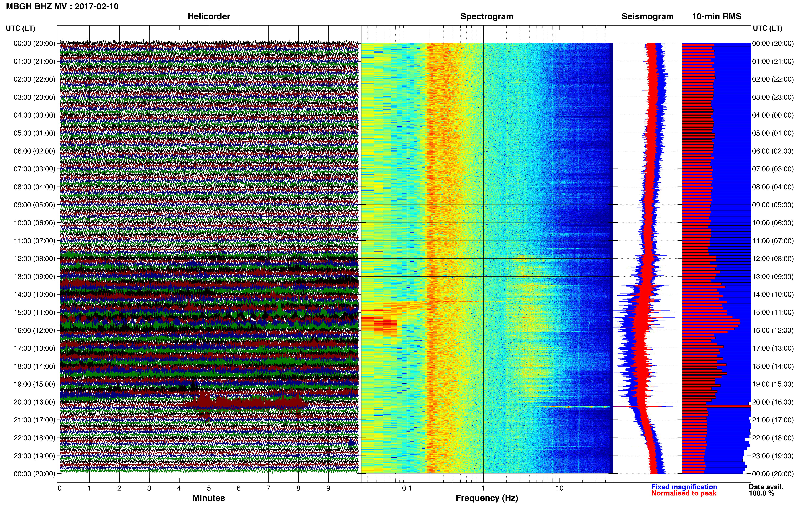Click left time label '09:00 (05:00)'
812x508 pixels.
click(34, 205)
